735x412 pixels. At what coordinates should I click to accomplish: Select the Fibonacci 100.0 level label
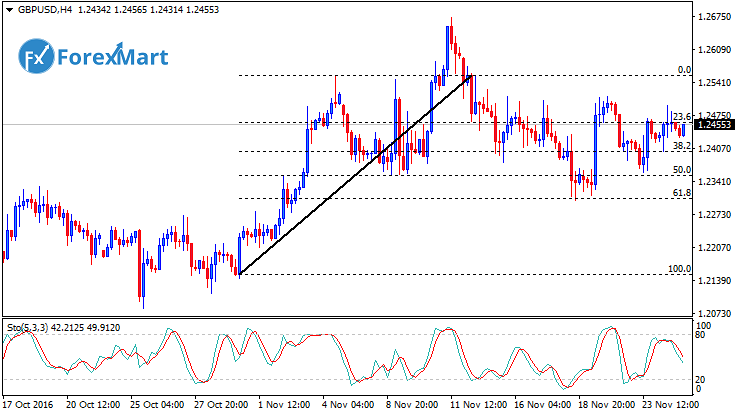coord(680,269)
